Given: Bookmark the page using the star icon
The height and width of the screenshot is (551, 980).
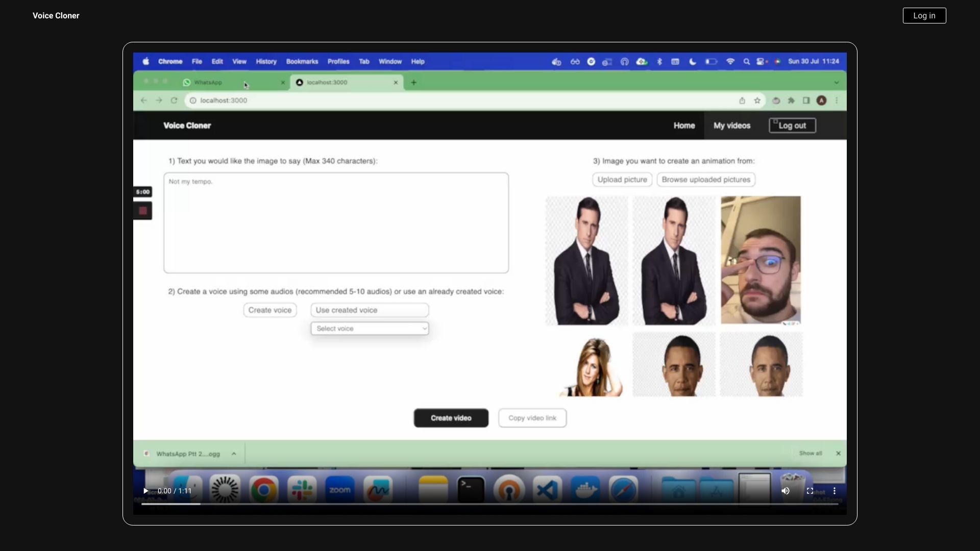Looking at the screenshot, I should click(757, 101).
